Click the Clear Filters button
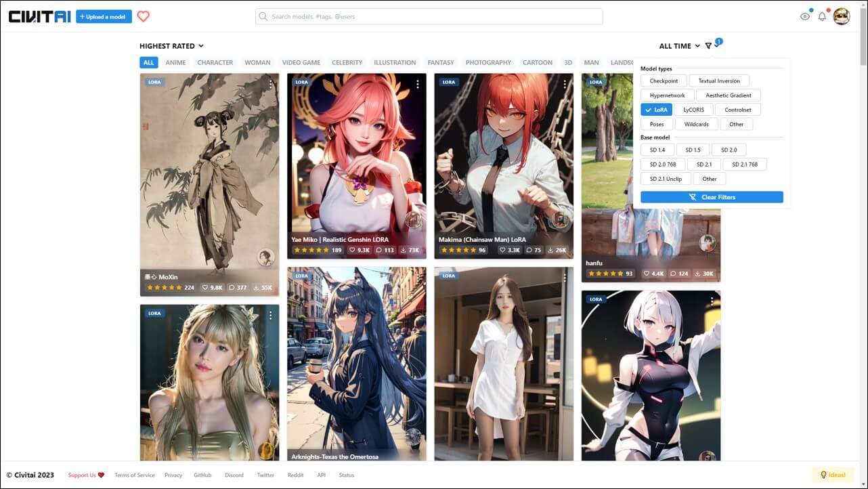 (712, 197)
